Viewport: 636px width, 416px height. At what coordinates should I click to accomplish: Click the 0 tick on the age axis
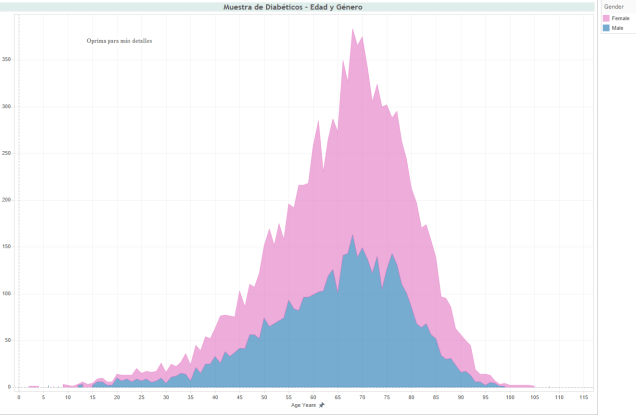coord(19,397)
